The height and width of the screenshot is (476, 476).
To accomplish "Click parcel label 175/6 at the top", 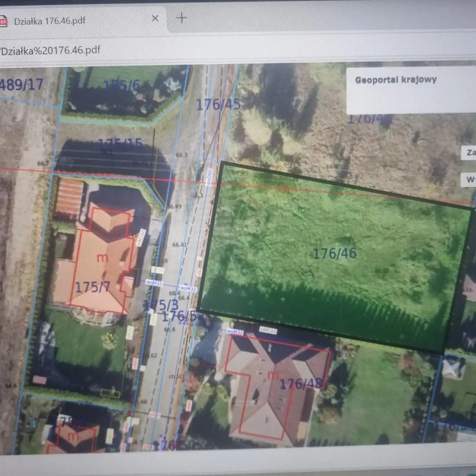I will (x=122, y=86).
